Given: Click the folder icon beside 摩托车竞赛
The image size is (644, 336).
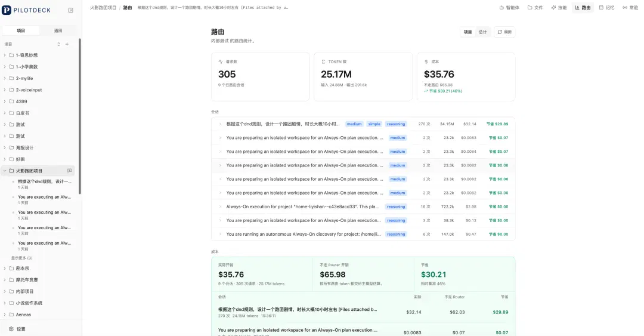Looking at the screenshot, I should (x=11, y=280).
